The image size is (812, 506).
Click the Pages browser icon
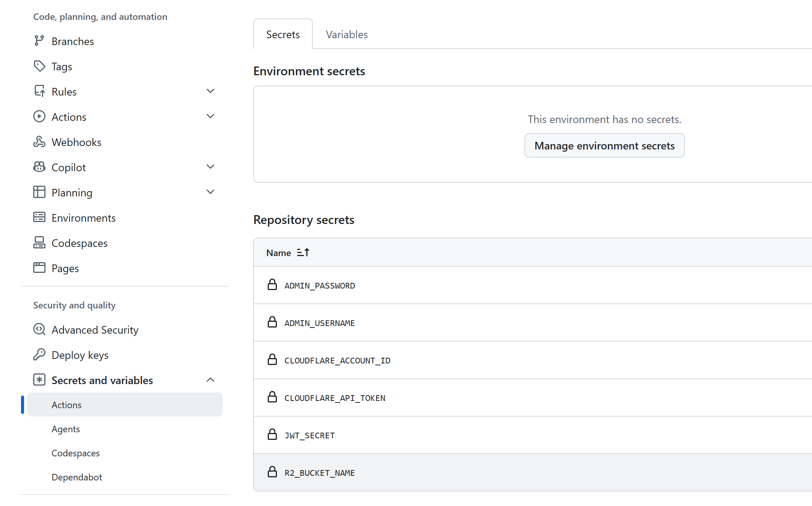(39, 268)
